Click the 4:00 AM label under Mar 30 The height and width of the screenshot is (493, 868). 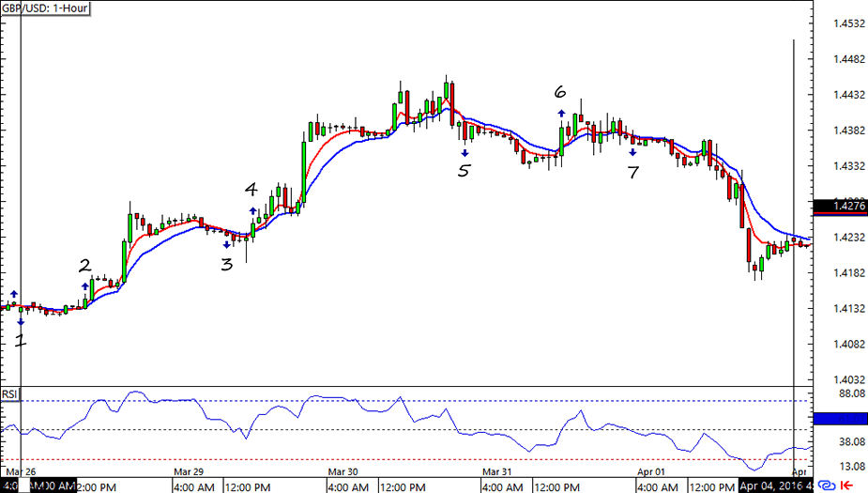tap(348, 487)
